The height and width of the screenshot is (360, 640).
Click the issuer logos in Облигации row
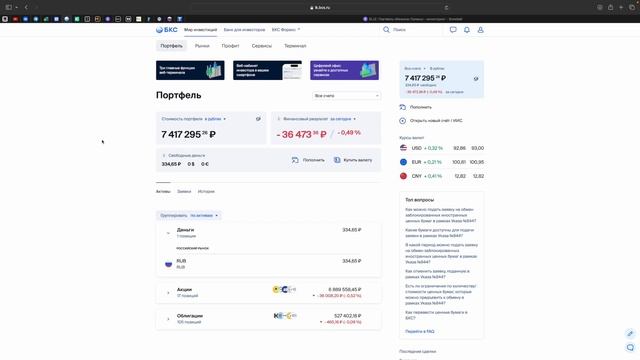point(285,316)
